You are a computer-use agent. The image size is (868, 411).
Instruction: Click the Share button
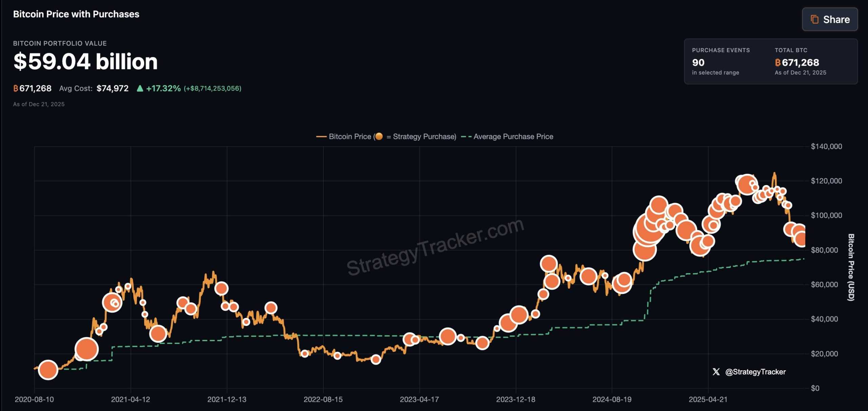(x=830, y=19)
